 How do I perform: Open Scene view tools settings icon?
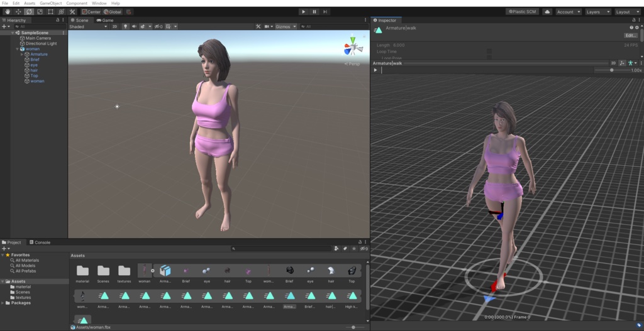(x=258, y=26)
